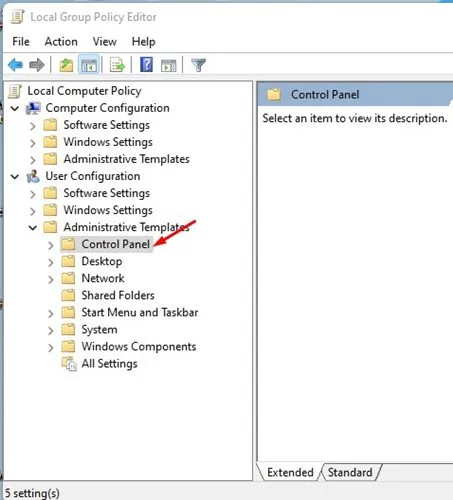Expand the Control Panel folder chevron
Viewport: 453px width, 500px height.
pyautogui.click(x=50, y=245)
